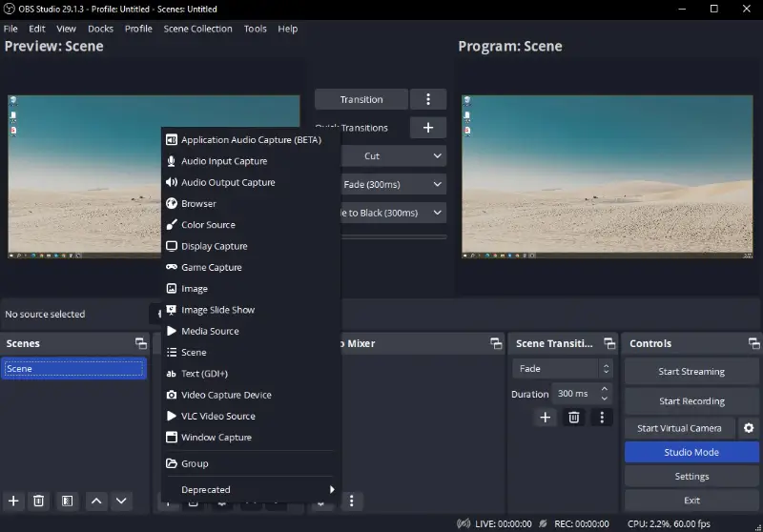This screenshot has height=532, width=763.
Task: Move scene up with arrow icon
Action: (96, 501)
